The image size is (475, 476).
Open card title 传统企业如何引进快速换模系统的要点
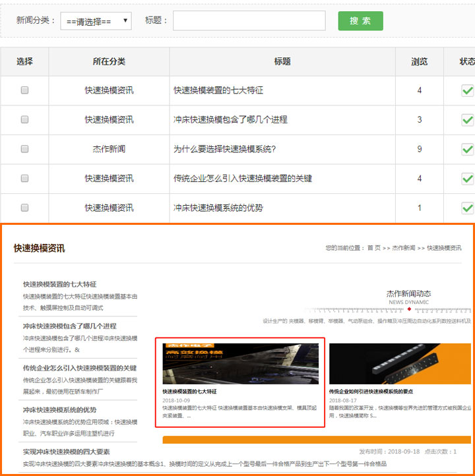coord(371,392)
